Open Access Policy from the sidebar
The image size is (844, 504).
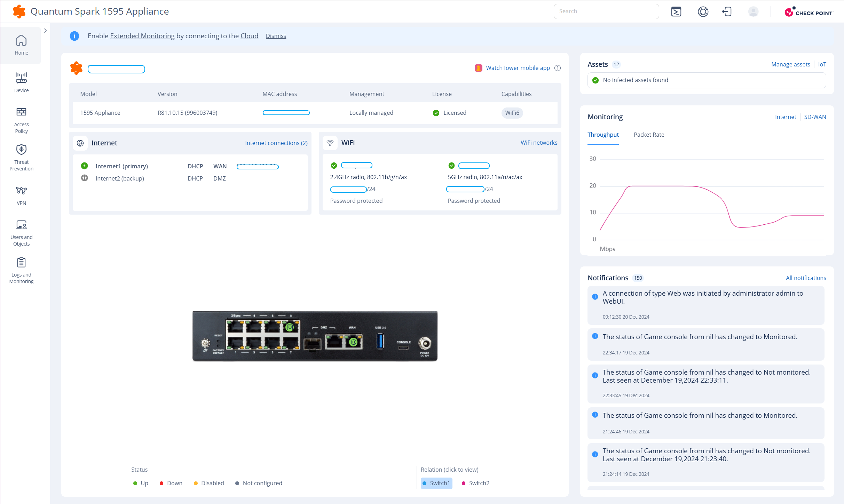[x=21, y=120]
